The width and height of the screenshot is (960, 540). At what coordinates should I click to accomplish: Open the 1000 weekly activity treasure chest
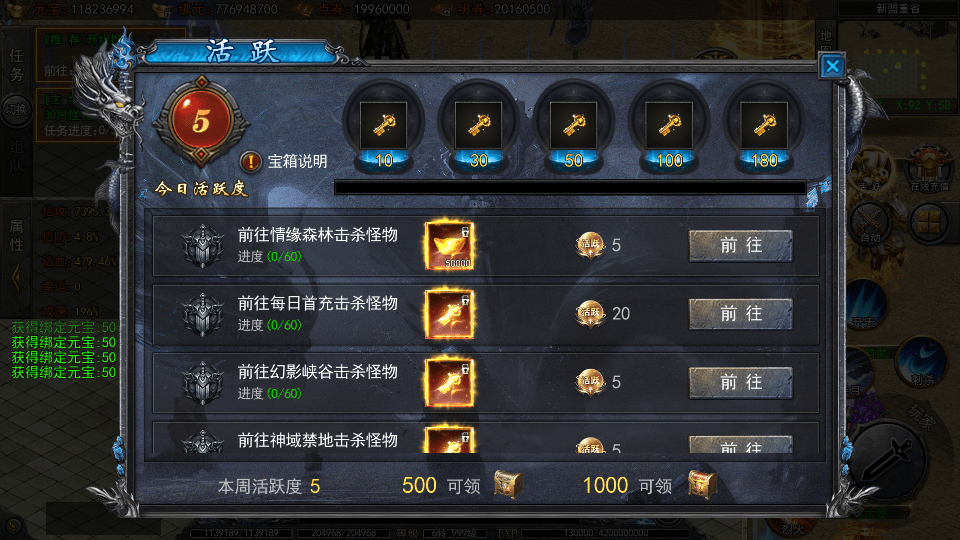click(x=702, y=484)
